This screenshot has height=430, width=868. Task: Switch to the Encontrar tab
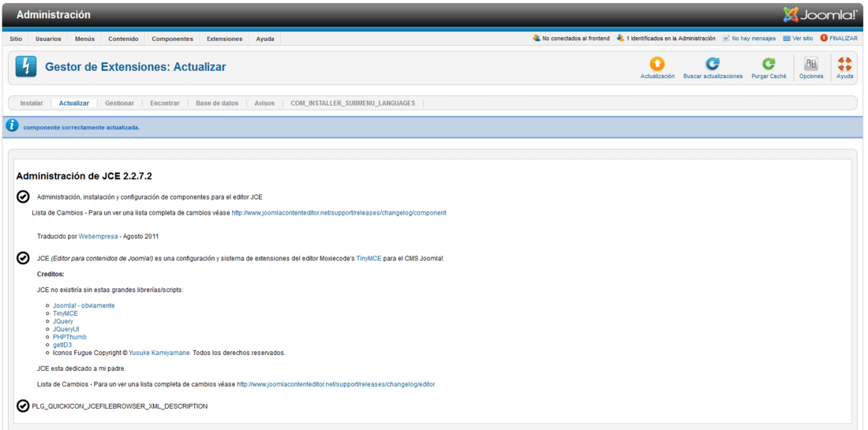pyautogui.click(x=165, y=103)
